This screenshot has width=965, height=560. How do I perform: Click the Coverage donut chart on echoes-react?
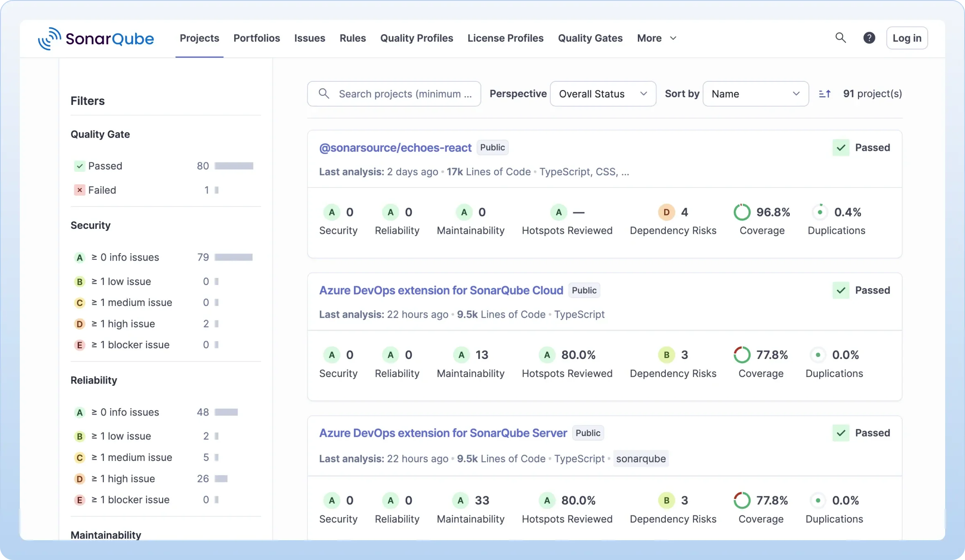[x=742, y=211]
